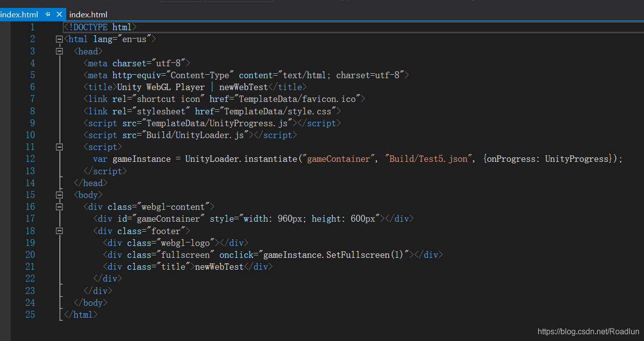Collapse the webgl-content div on line 16
Screen dimensions: 644x341
[59, 207]
